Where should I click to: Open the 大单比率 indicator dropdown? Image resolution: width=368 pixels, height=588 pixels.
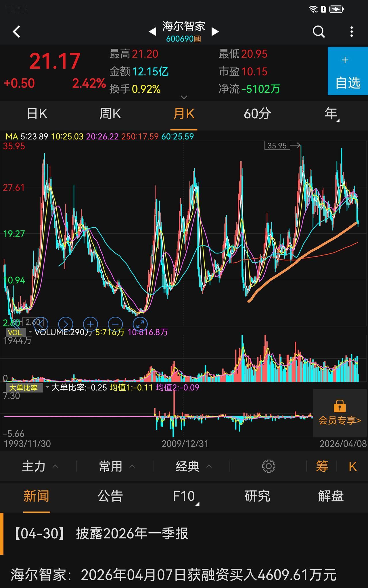[28, 388]
